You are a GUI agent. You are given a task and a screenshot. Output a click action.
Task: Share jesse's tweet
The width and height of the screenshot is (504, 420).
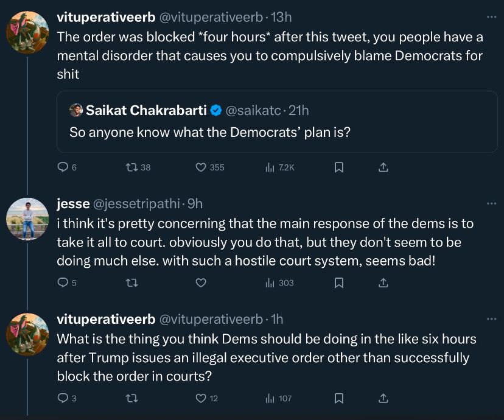(x=383, y=282)
